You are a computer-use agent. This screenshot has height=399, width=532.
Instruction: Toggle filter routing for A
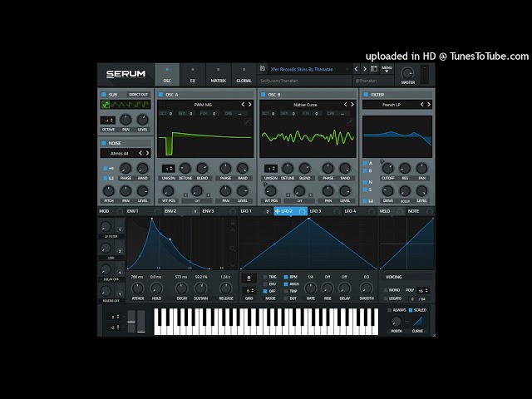point(365,163)
